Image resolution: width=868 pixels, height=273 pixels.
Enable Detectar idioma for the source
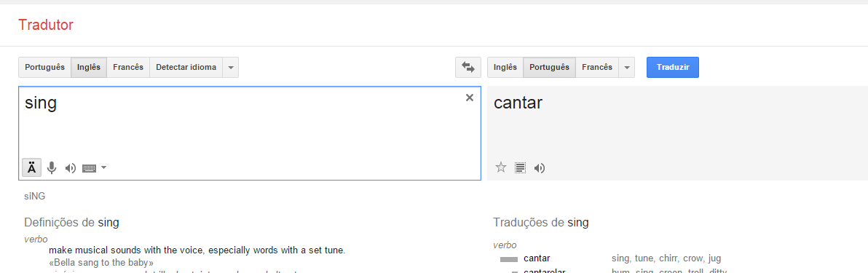pyautogui.click(x=186, y=68)
